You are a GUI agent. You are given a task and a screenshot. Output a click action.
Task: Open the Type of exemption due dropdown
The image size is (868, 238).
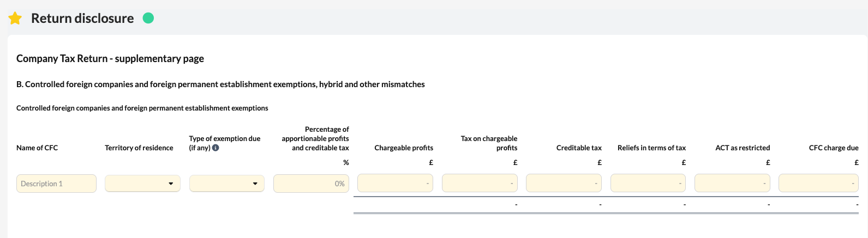[227, 184]
